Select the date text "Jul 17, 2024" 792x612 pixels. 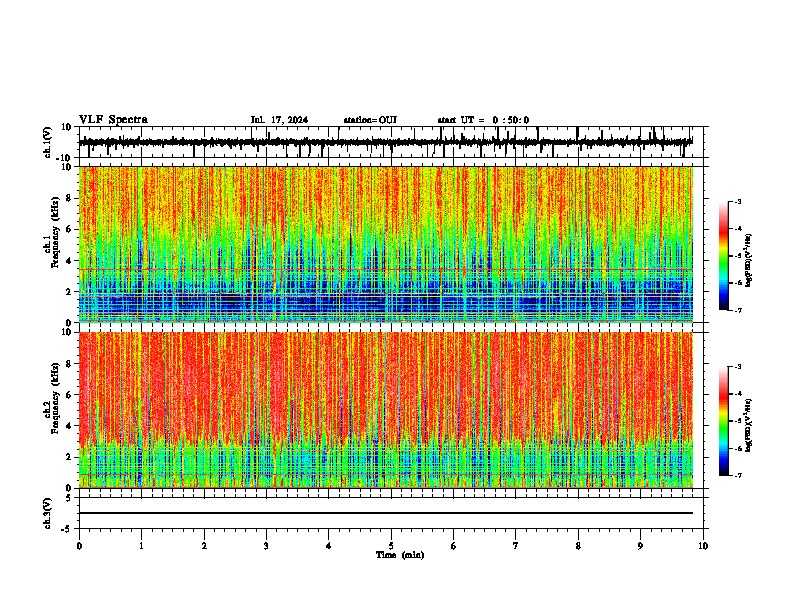coord(279,120)
